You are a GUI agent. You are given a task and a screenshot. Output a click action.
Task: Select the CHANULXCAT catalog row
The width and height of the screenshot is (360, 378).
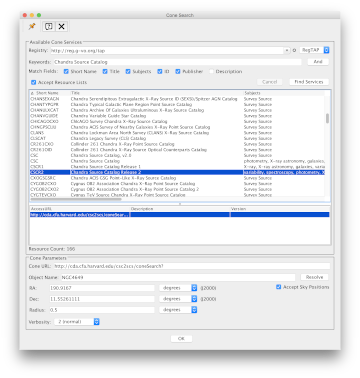tap(177, 110)
